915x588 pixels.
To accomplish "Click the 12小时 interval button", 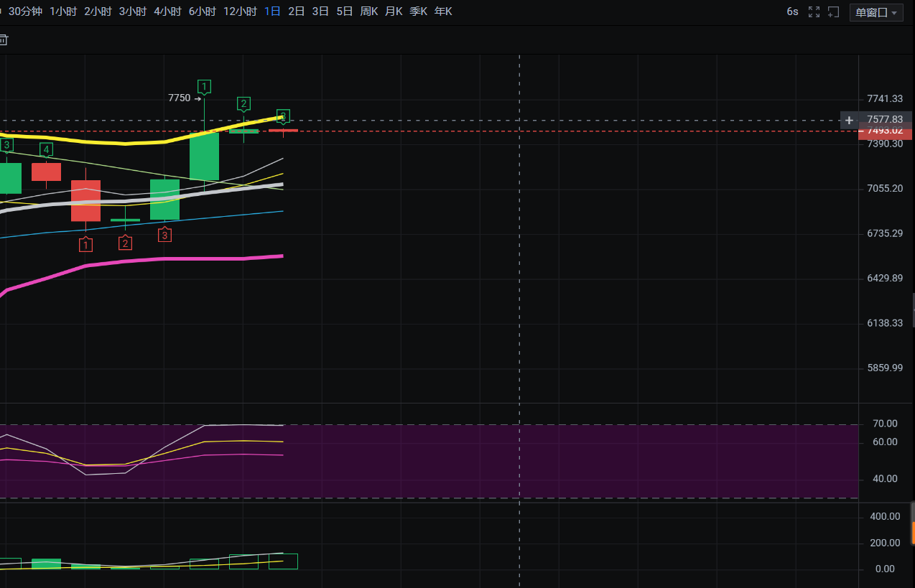I will click(240, 11).
